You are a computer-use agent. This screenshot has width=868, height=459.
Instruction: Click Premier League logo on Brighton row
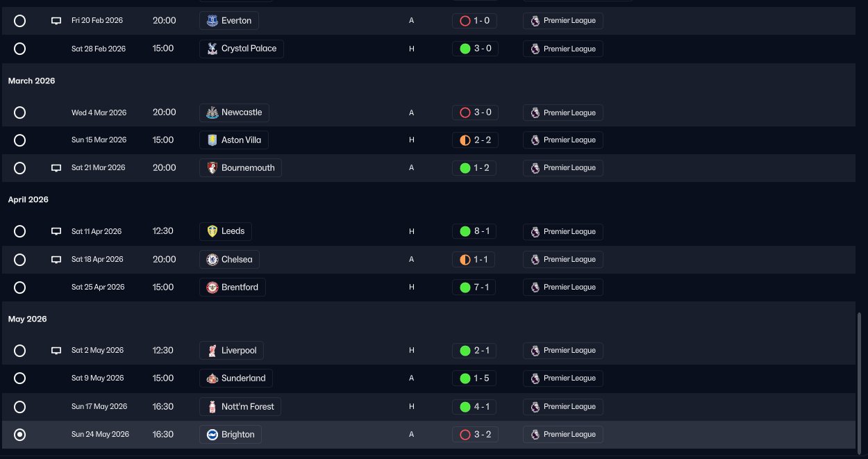click(x=535, y=435)
